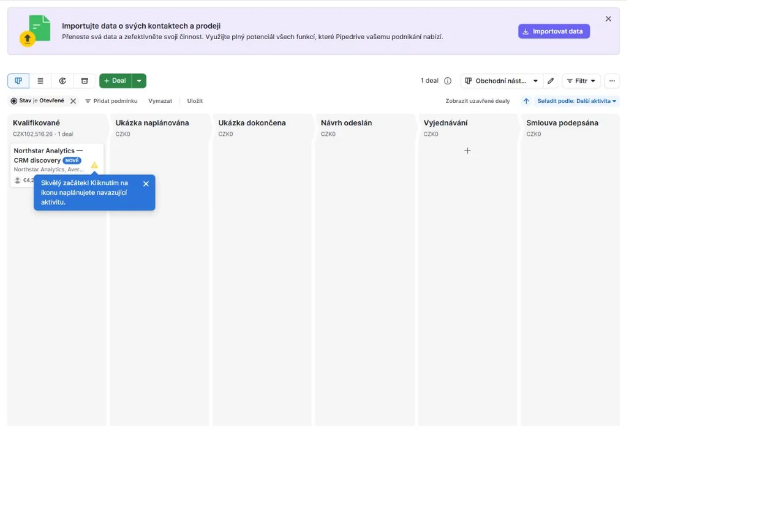Switch to the deals list view
784x532 pixels.
click(40, 81)
